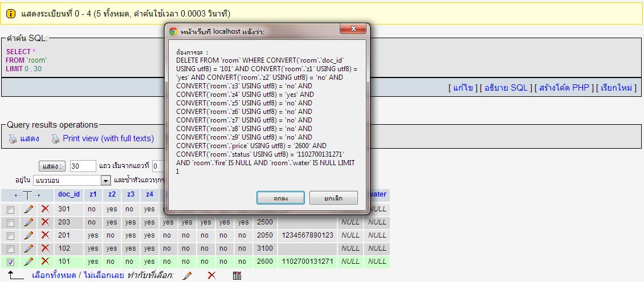The height and width of the screenshot is (282, 644).
Task: Click the bottom export icon for selected rows
Action: 237,276
